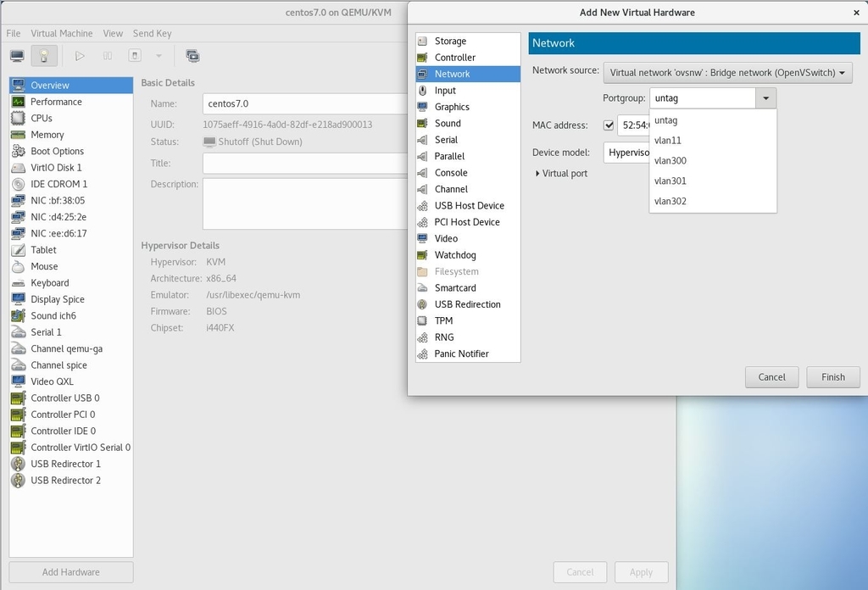The width and height of the screenshot is (868, 590).
Task: Open the Send Key menu
Action: coord(153,33)
